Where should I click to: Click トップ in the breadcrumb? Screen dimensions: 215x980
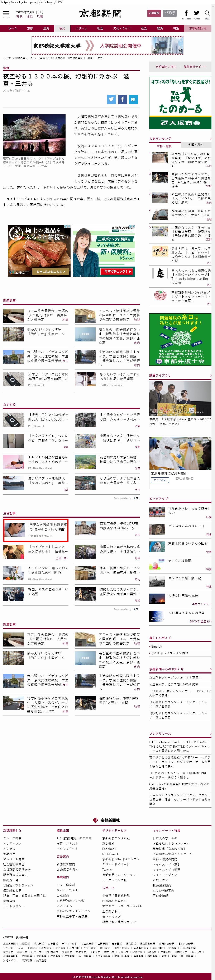[7, 58]
